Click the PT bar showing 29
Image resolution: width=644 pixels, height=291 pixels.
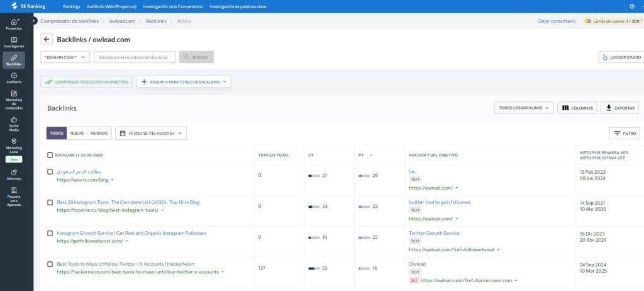point(364,176)
